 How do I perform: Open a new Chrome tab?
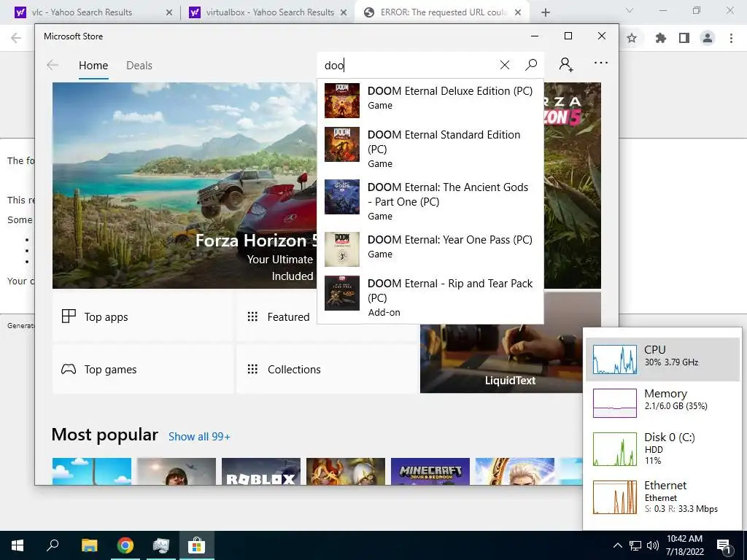(546, 13)
